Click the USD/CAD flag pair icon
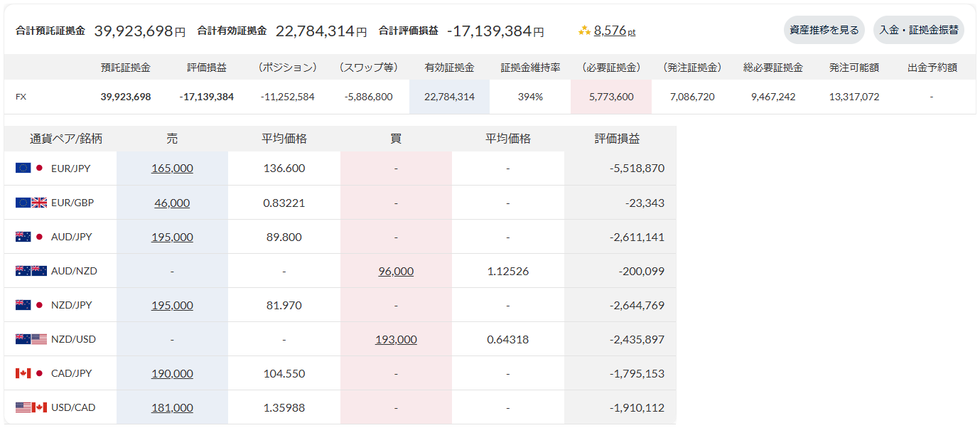This screenshot has width=980, height=428. coord(31,407)
